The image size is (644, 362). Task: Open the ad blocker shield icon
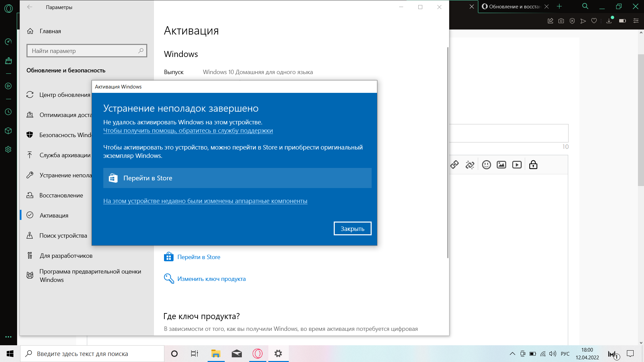click(x=572, y=21)
